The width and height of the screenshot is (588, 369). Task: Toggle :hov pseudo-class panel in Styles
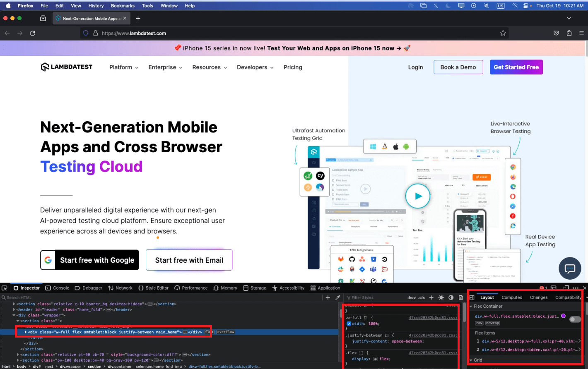click(x=412, y=297)
